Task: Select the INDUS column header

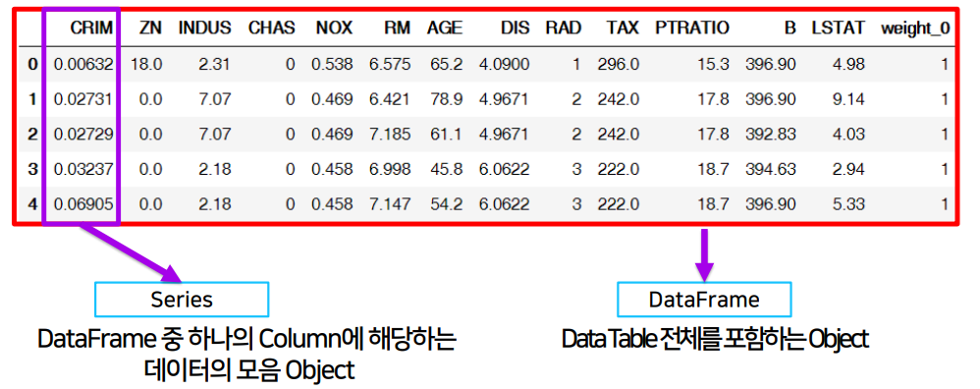Action: click(x=204, y=28)
